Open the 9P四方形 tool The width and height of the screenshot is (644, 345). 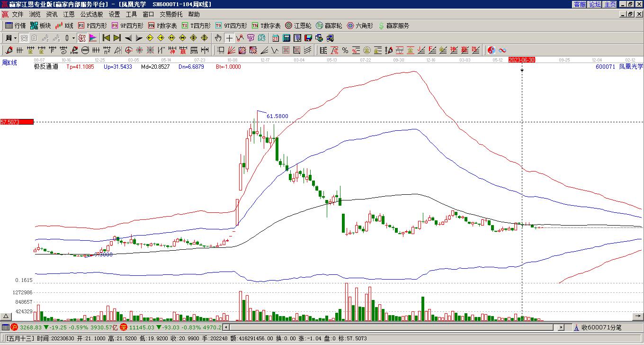pyautogui.click(x=127, y=26)
